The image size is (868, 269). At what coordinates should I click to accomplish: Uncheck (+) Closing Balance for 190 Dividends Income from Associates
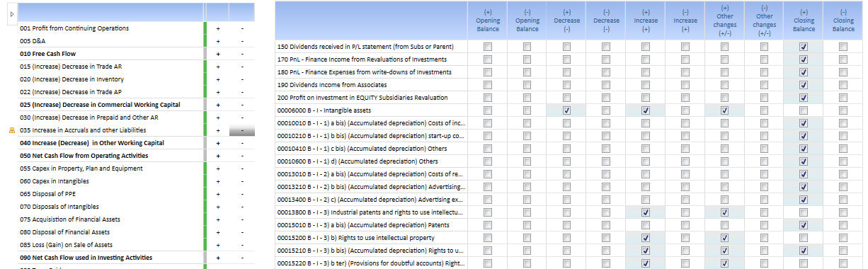point(804,85)
